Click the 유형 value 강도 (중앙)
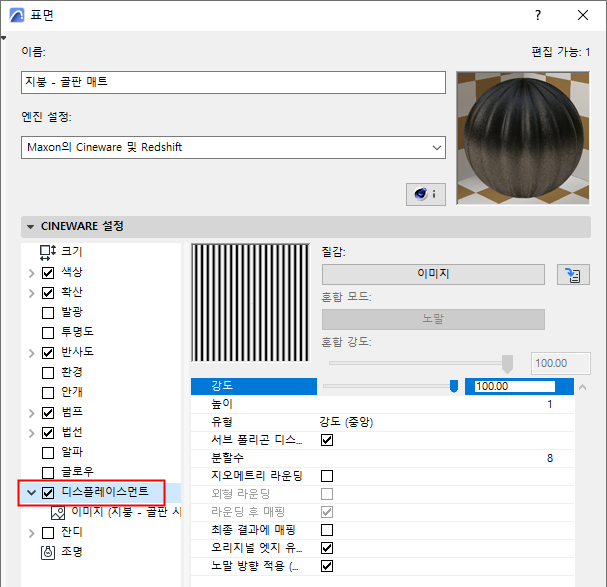 coord(346,422)
